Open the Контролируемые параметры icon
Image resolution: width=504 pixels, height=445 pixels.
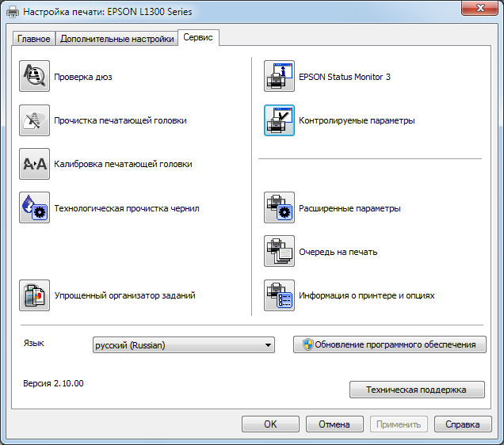(279, 120)
